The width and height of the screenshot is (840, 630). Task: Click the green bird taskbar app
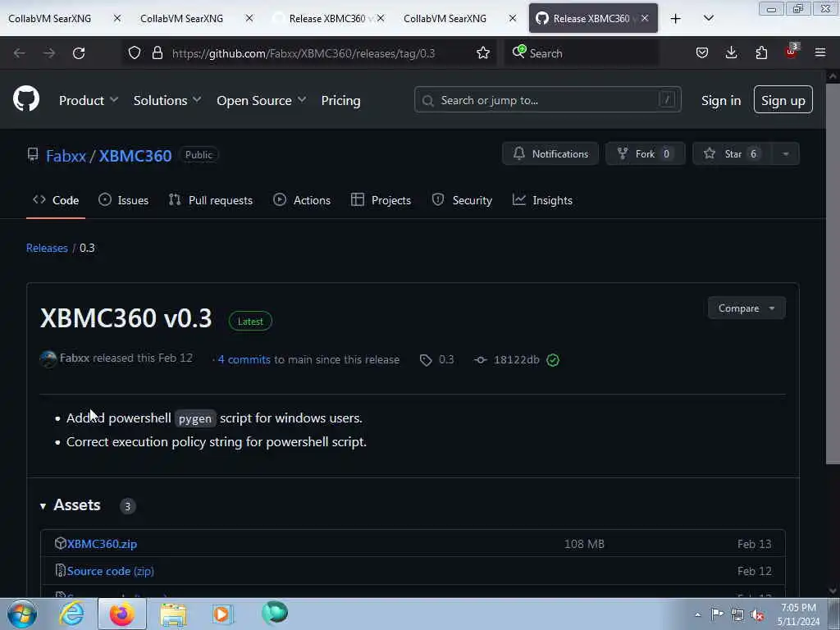(275, 613)
